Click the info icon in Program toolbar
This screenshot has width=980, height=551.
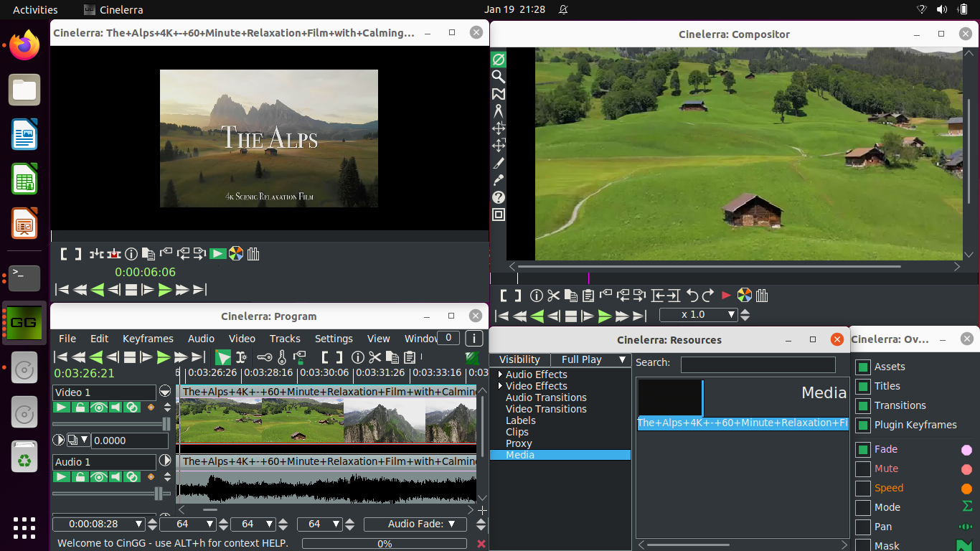click(357, 357)
